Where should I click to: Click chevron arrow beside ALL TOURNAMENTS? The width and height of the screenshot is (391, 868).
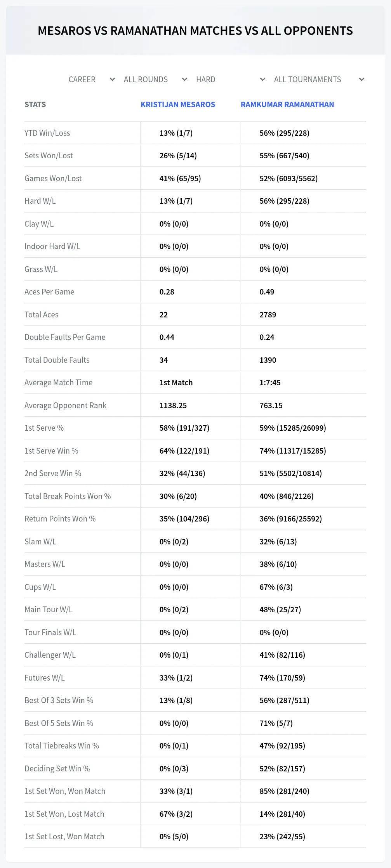tap(361, 80)
